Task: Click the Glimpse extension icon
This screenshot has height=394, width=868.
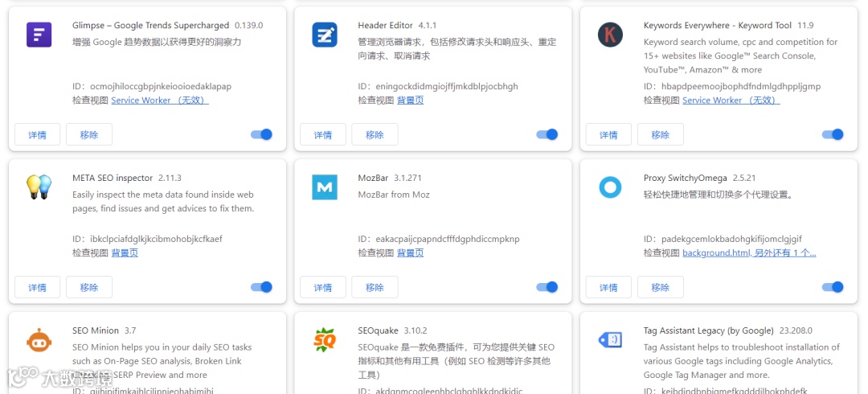Action: [x=39, y=35]
